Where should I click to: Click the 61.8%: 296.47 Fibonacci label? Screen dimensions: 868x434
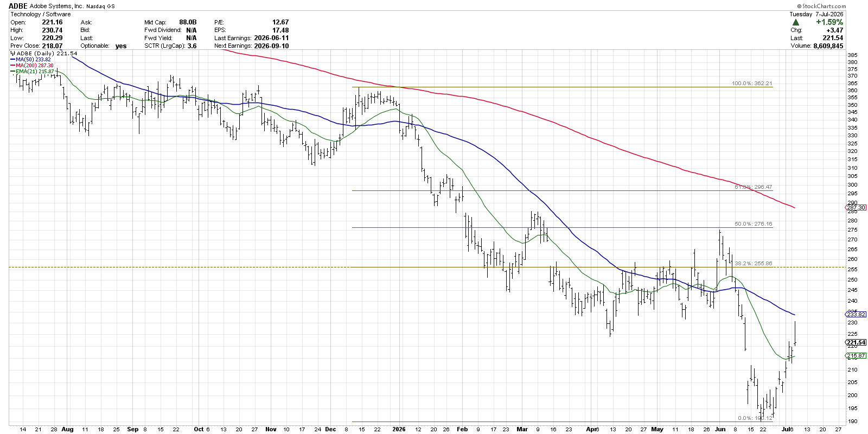[x=753, y=187]
